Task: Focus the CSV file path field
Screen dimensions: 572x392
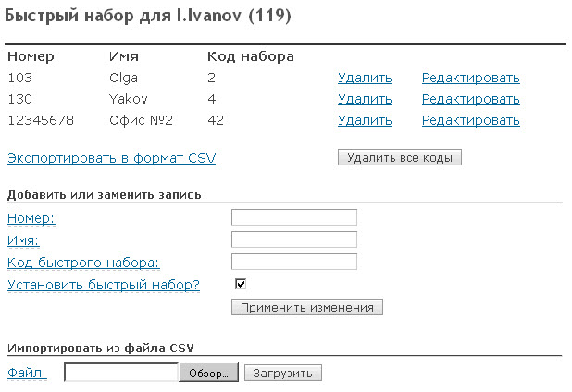Action: [x=121, y=373]
